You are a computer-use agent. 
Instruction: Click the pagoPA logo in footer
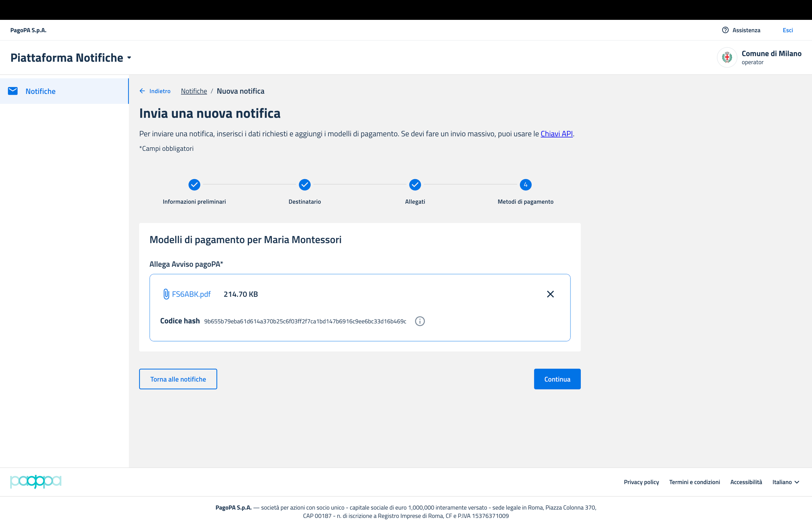[x=36, y=481]
